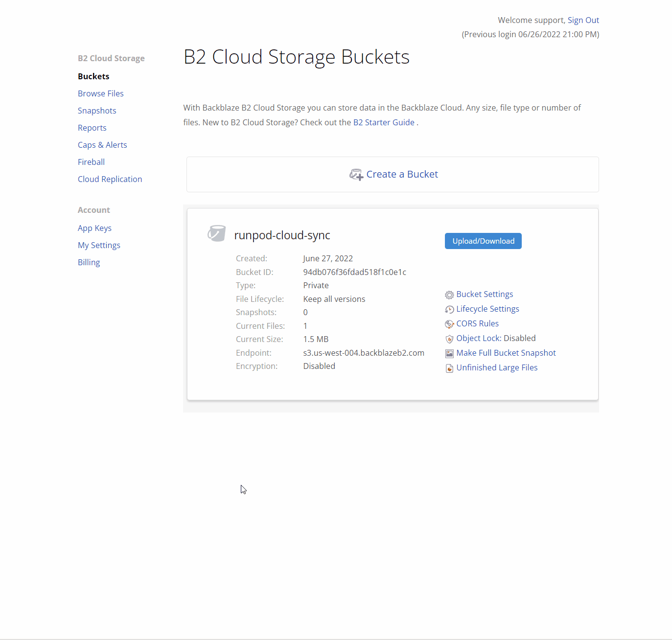Select Buckets in the sidebar
This screenshot has height=640, width=672.
point(93,76)
